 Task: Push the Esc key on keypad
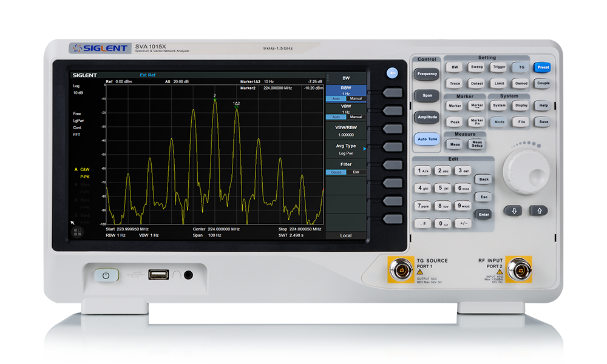(484, 197)
